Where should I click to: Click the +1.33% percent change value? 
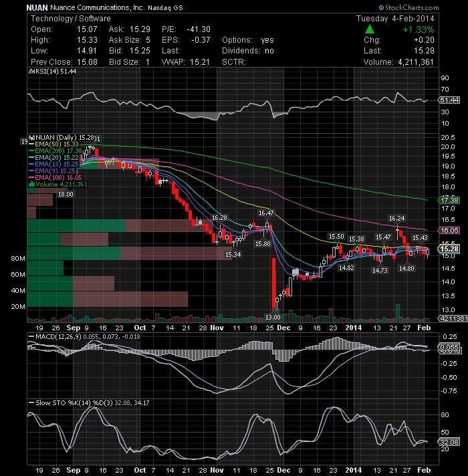click(419, 29)
